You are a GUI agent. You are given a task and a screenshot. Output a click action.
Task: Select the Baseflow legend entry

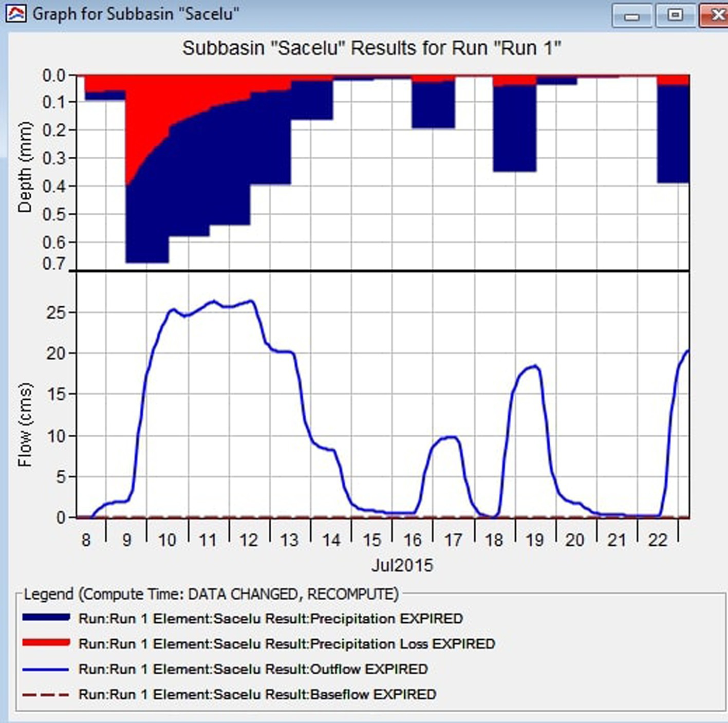(x=229, y=694)
